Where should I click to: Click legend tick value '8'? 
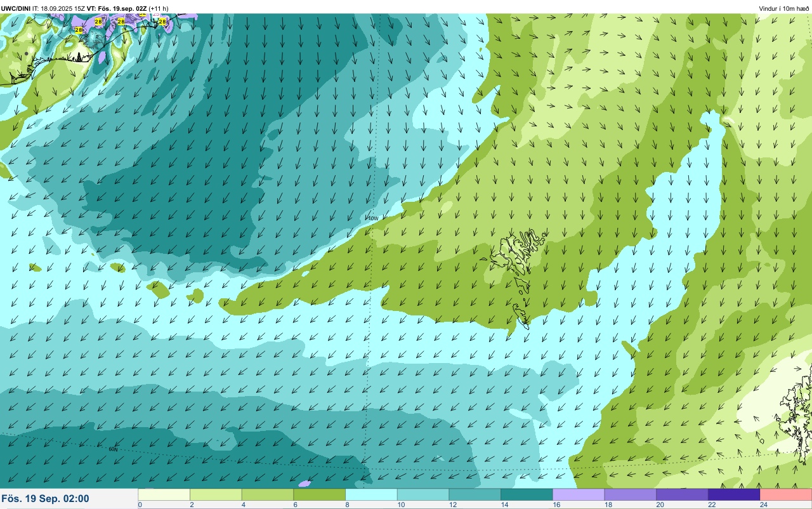coord(347,505)
